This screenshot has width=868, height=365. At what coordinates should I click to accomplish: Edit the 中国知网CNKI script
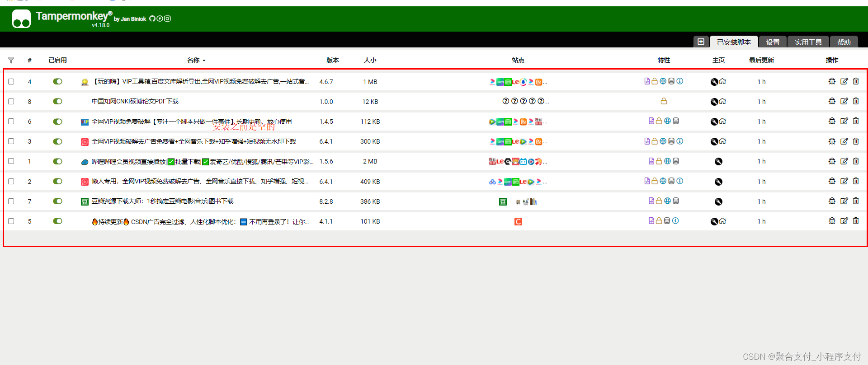(x=844, y=101)
